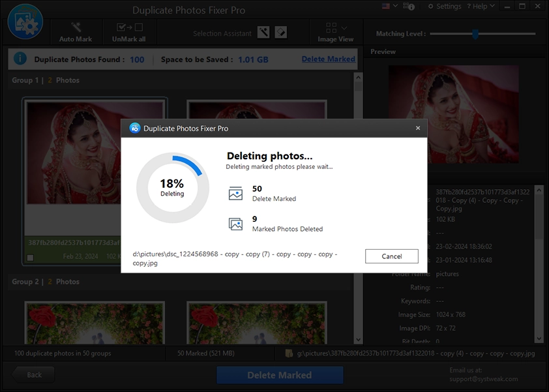549x392 pixels.
Task: Click '100 duplicate photos in 50 groups' status text
Action: 63,353
